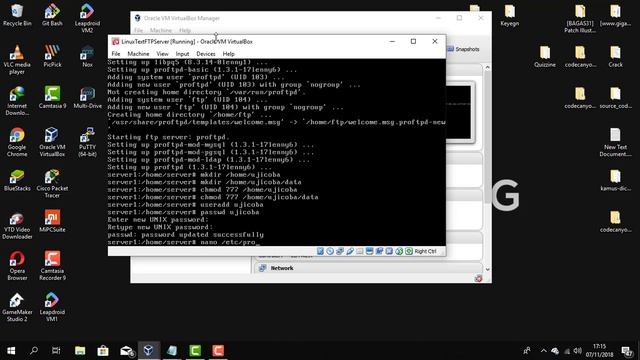The height and width of the screenshot is (360, 640).
Task: Open File Explorer from the taskbar
Action: coord(80,351)
